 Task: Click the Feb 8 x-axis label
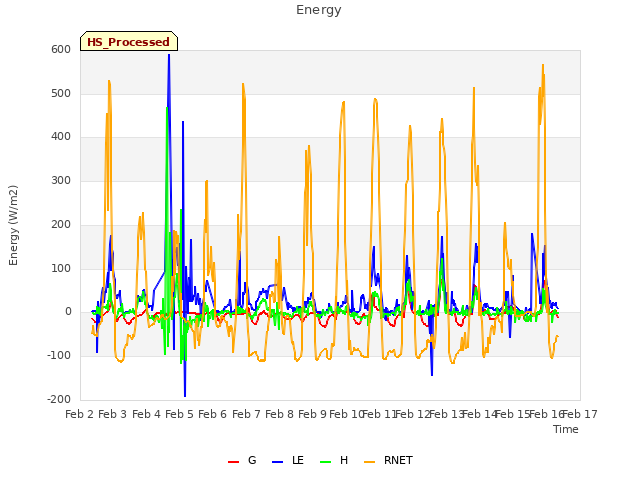point(279,414)
